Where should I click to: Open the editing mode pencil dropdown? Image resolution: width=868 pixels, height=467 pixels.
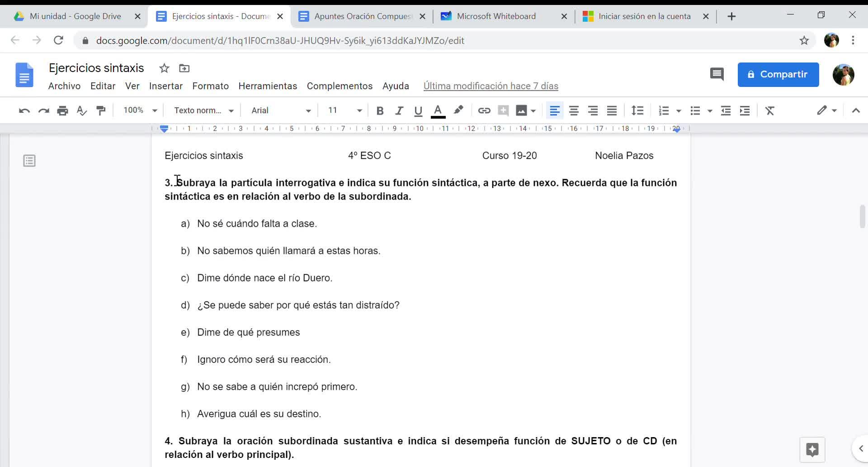pyautogui.click(x=827, y=110)
